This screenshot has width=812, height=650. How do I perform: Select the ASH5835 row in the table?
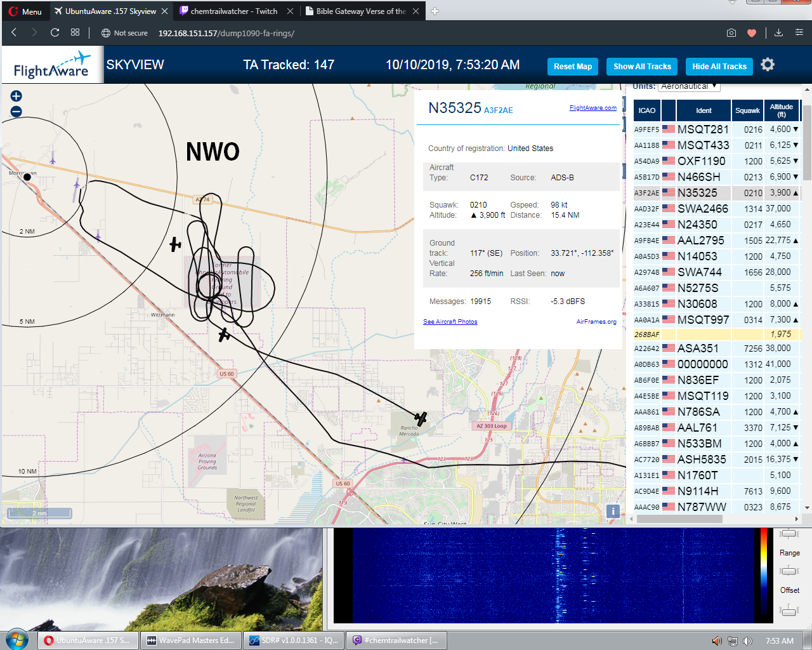(717, 460)
